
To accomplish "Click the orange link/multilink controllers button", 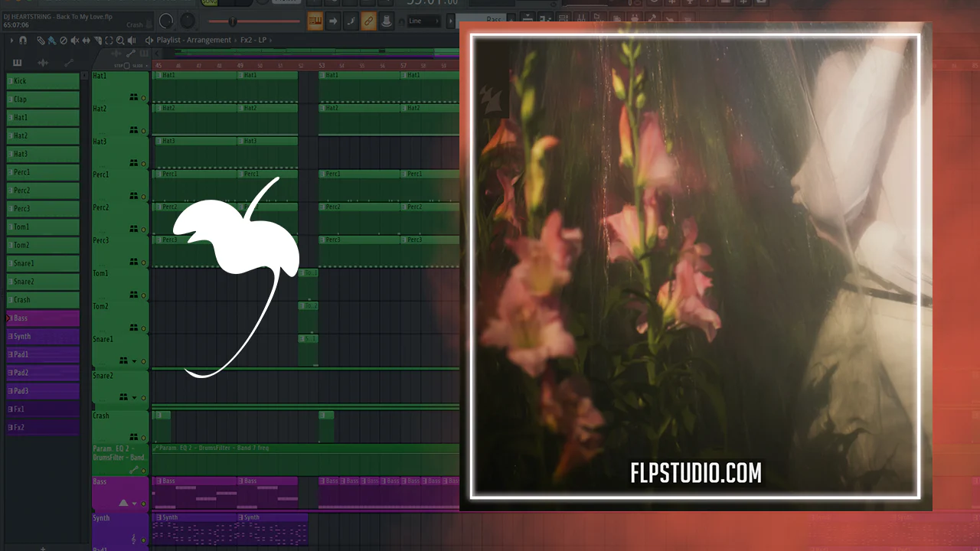I will tap(368, 21).
